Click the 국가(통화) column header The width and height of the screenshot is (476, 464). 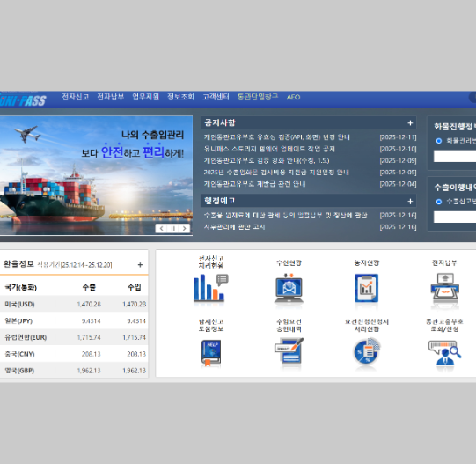point(20,287)
